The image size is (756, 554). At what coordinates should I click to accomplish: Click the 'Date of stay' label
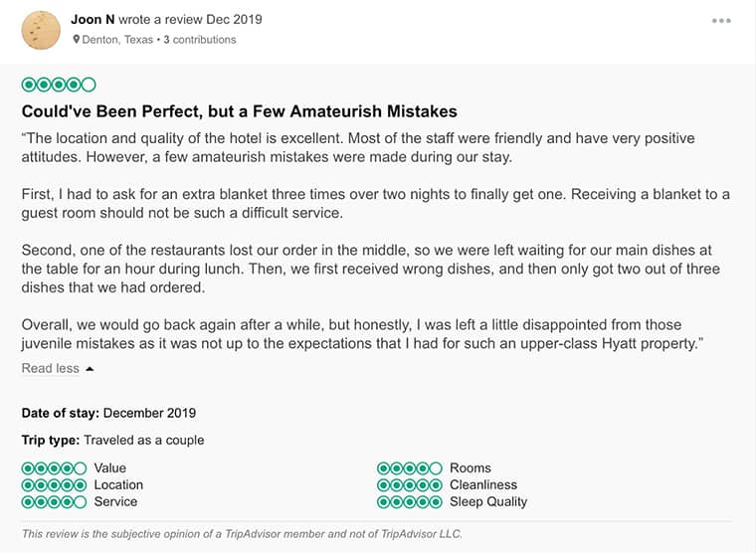coord(60,413)
